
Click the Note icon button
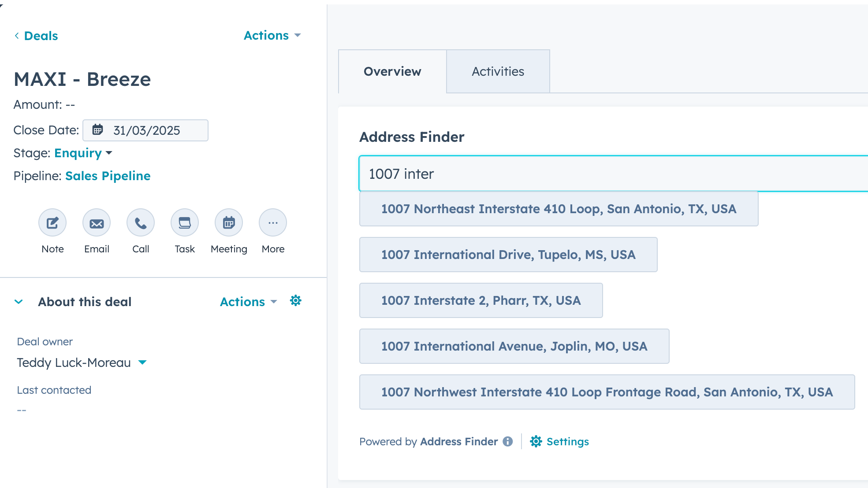pos(52,223)
